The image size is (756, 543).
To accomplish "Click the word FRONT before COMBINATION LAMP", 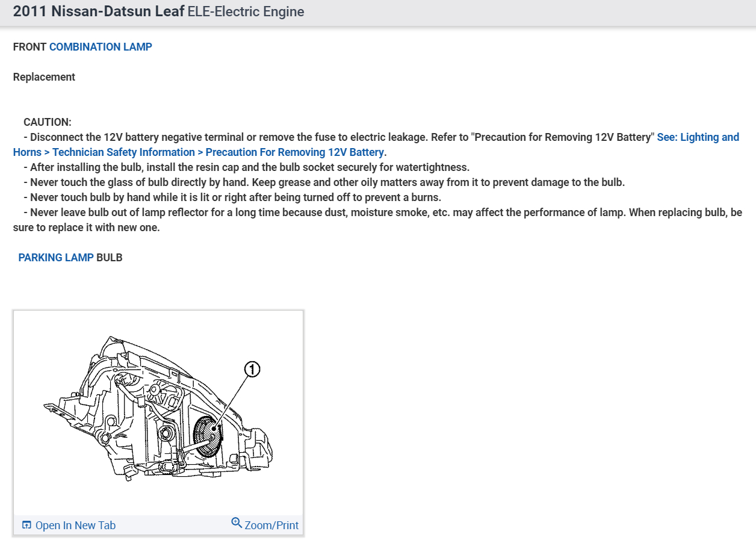I will pos(29,46).
